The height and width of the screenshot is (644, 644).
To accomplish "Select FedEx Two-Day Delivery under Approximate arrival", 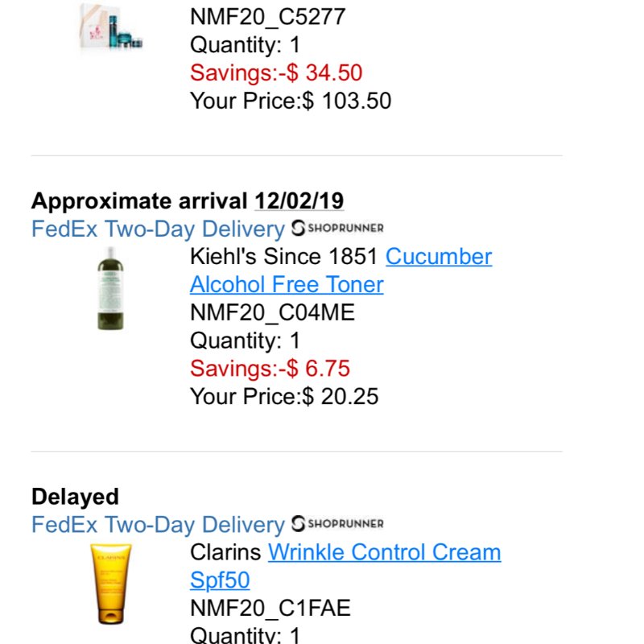I will pyautogui.click(x=158, y=229).
